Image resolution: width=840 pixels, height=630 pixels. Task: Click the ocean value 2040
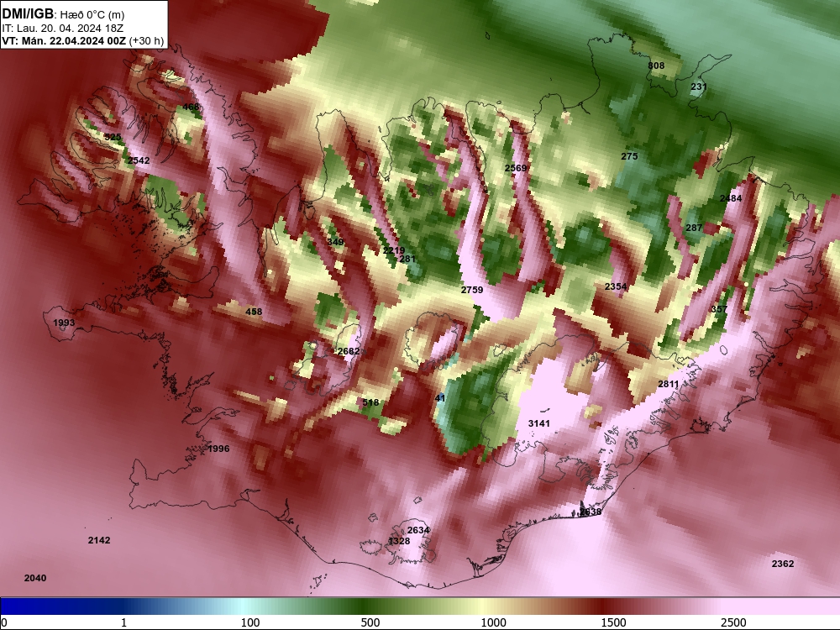point(35,578)
